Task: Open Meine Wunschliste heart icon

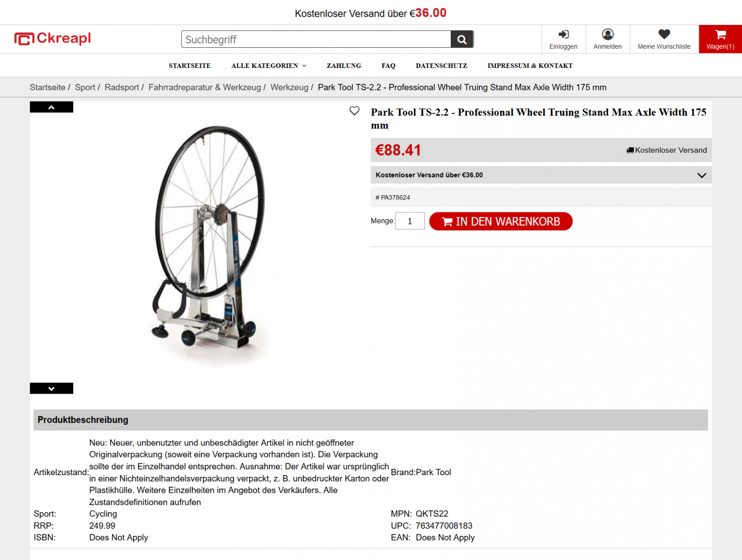Action: 664,39
